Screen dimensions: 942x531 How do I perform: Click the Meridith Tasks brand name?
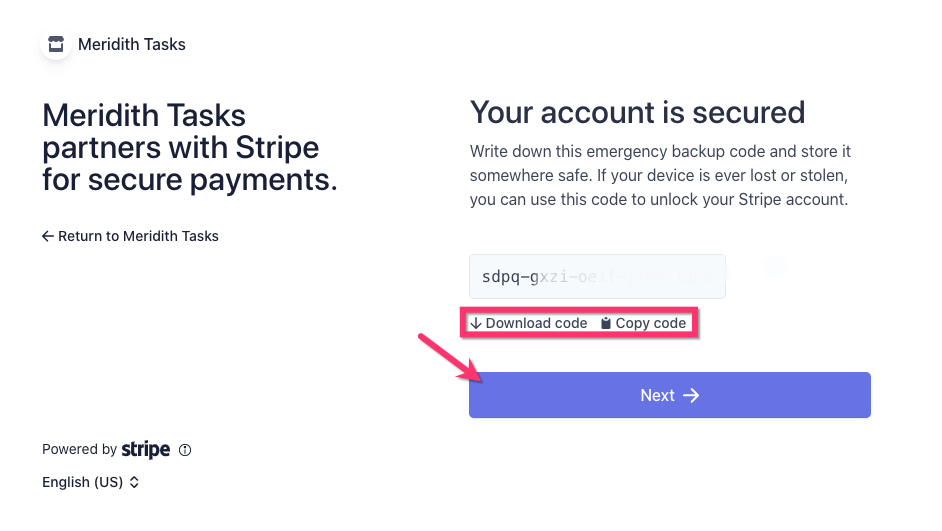click(x=132, y=44)
